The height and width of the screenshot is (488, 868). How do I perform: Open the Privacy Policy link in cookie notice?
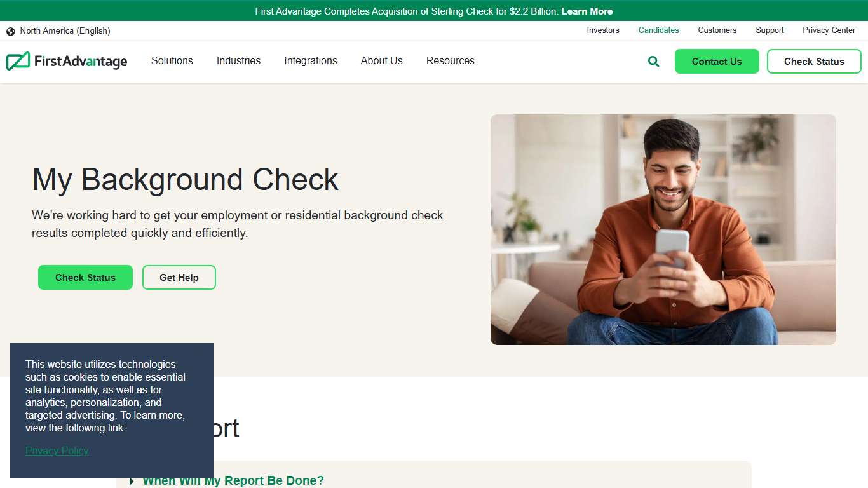[x=57, y=451]
